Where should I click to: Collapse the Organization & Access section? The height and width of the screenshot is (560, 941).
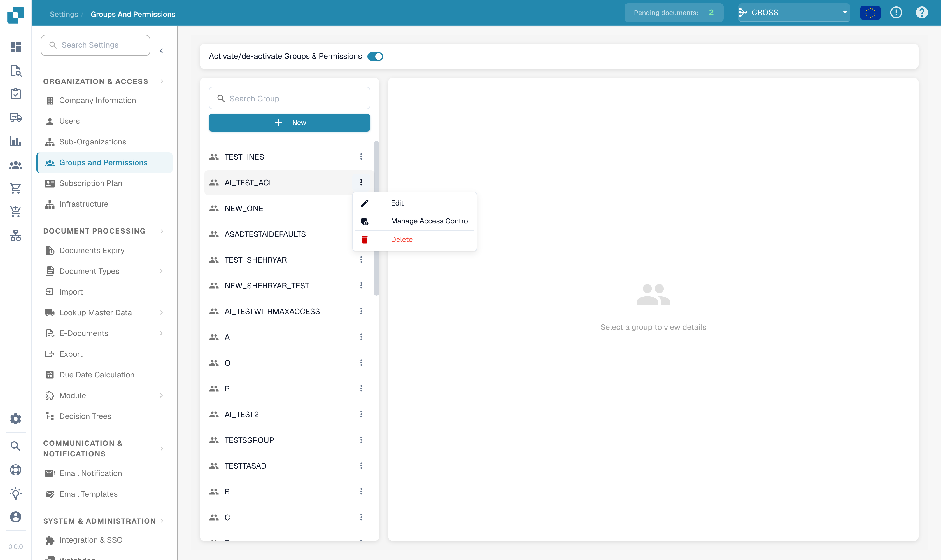tap(162, 81)
